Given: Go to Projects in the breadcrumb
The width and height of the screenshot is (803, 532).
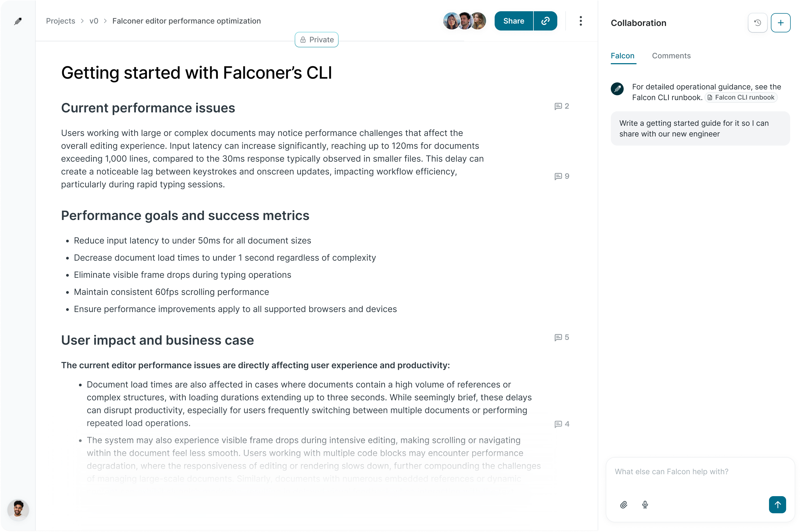Looking at the screenshot, I should 60,21.
